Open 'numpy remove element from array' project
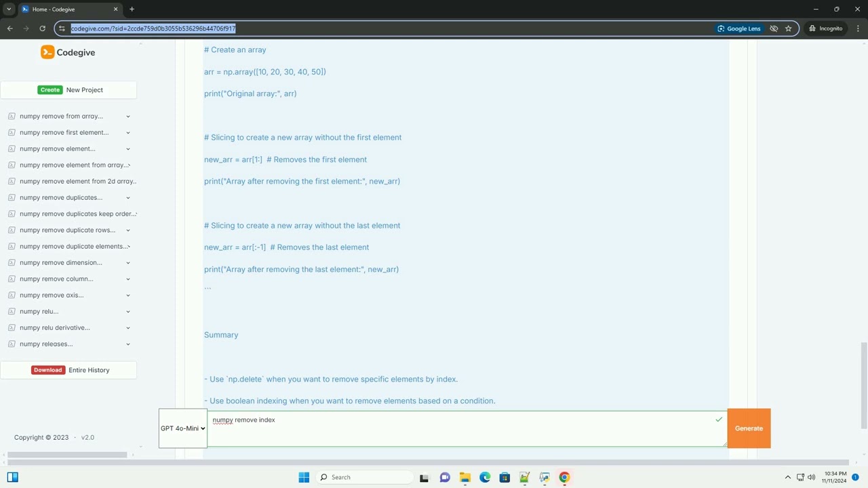The image size is (868, 488). [73, 165]
